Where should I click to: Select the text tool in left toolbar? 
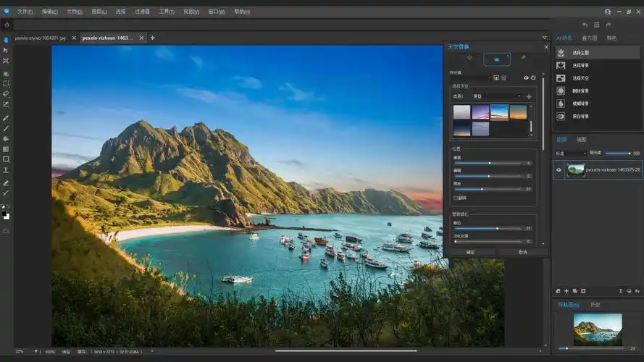[x=6, y=169]
